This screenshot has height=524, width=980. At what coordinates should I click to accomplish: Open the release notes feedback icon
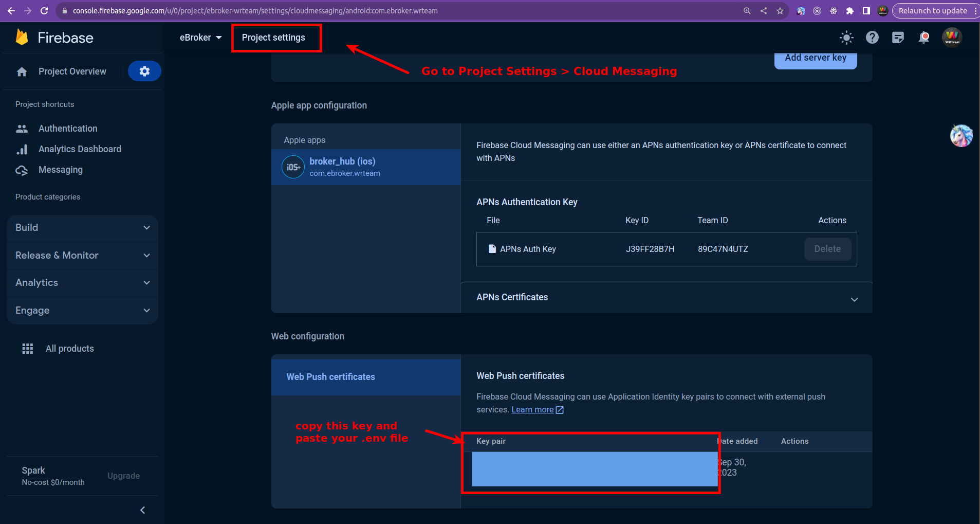(898, 37)
